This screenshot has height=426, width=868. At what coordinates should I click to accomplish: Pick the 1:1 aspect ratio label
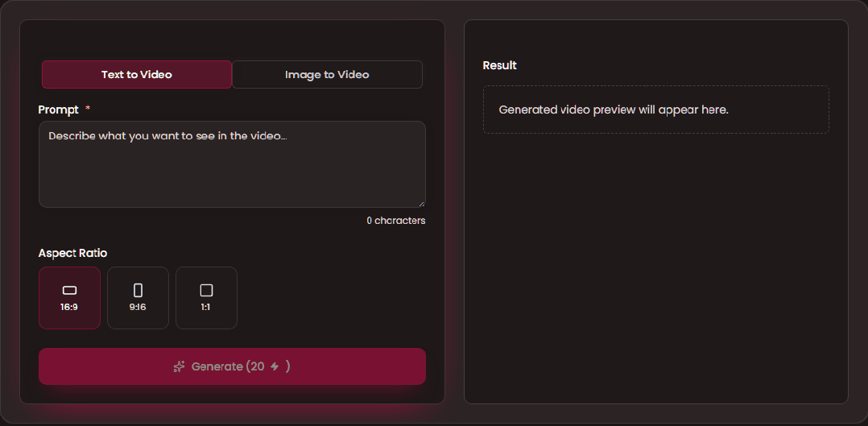[x=206, y=307]
